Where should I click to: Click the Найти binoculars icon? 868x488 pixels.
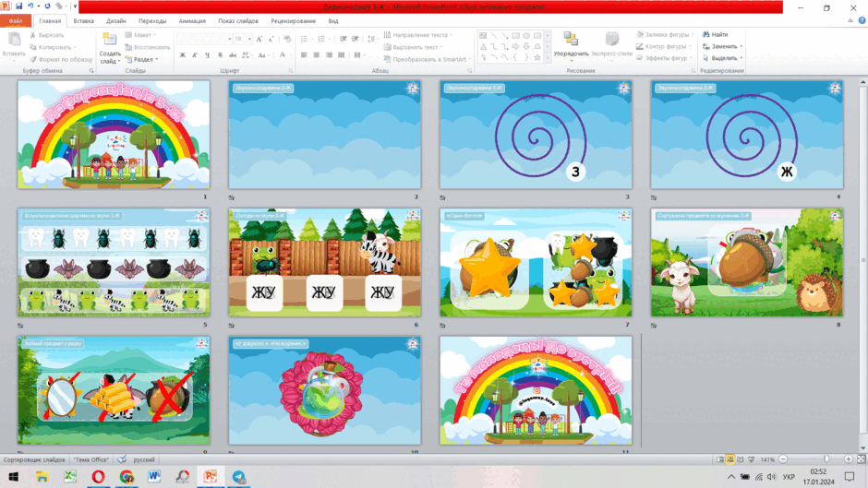[705, 34]
